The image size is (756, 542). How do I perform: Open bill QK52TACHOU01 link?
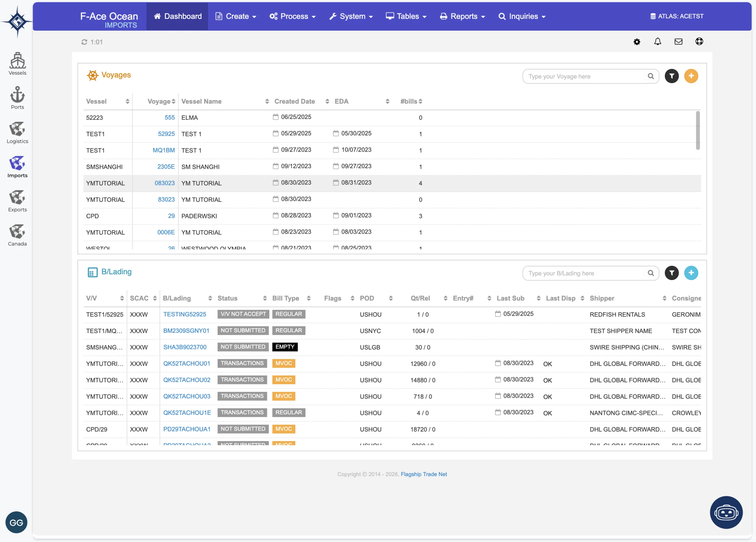[187, 363]
